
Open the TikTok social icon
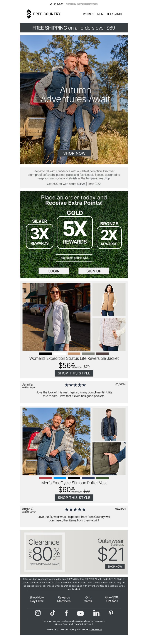click(x=52, y=613)
